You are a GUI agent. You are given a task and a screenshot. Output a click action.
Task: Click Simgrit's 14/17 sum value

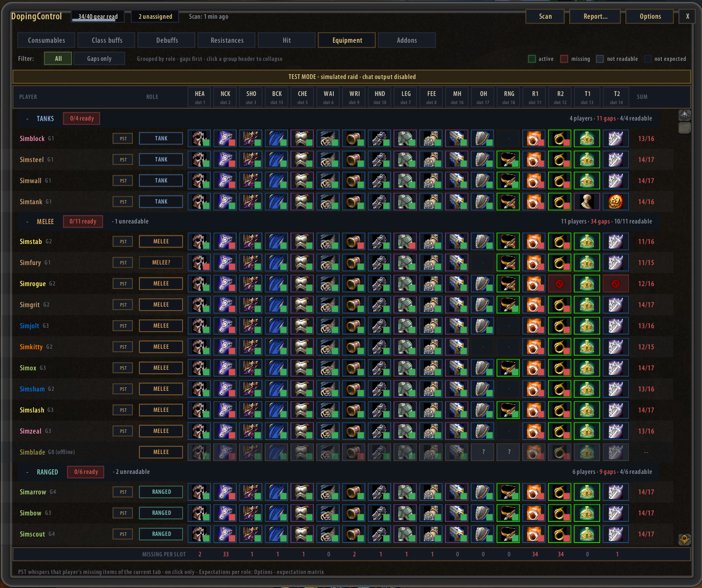pyautogui.click(x=646, y=305)
